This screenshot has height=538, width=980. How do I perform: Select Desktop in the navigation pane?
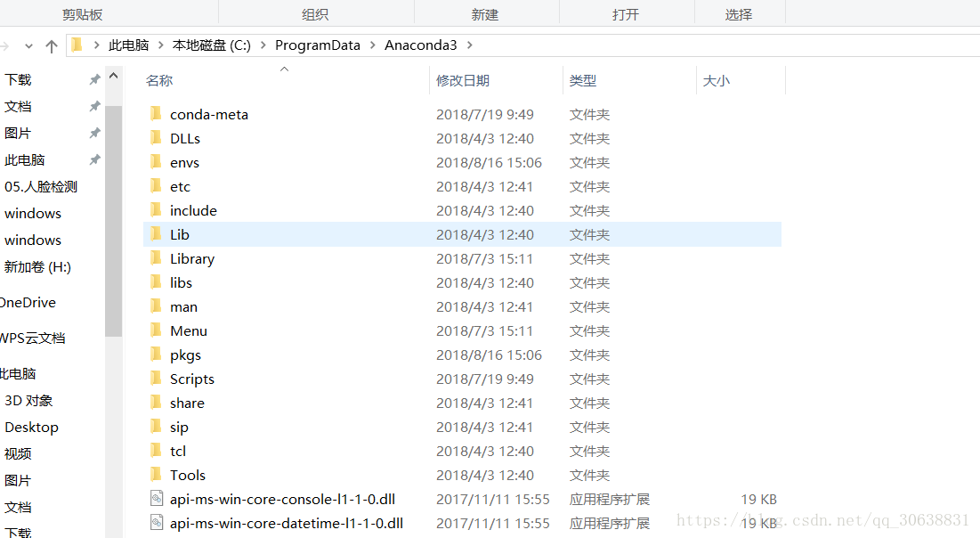point(31,428)
